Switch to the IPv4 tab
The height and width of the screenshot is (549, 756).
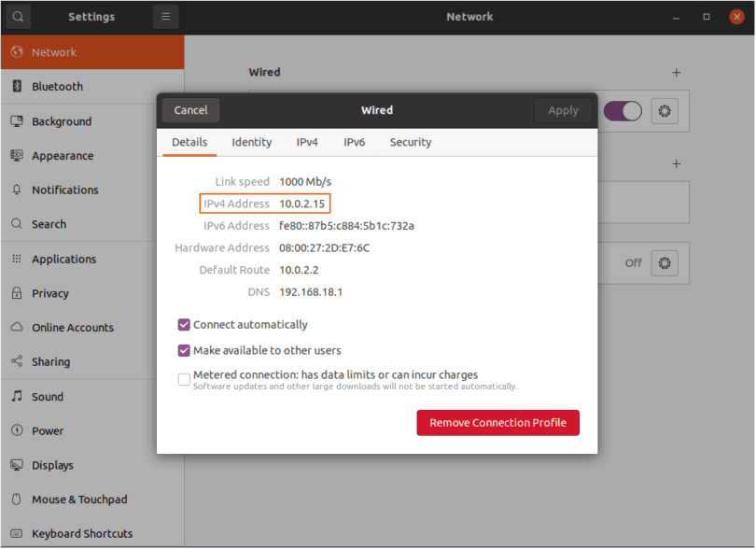tap(307, 143)
